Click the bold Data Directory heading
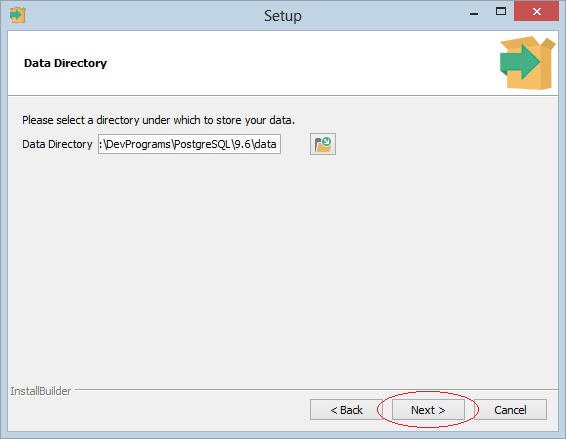Image resolution: width=566 pixels, height=439 pixels. pos(65,63)
